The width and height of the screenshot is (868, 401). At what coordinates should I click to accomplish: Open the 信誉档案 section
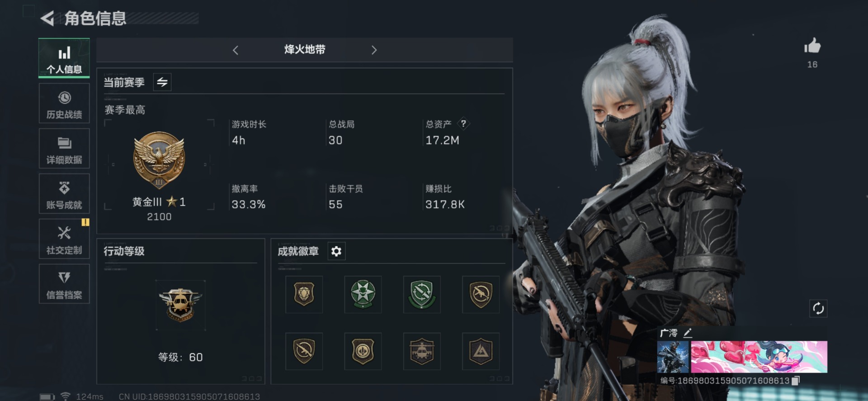(x=64, y=284)
